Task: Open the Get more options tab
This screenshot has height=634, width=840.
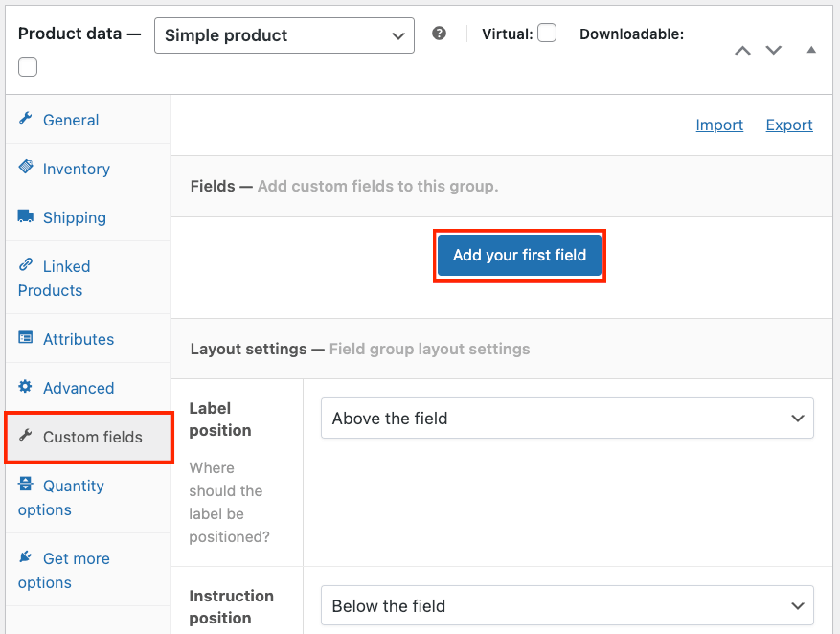Action: [x=88, y=570]
